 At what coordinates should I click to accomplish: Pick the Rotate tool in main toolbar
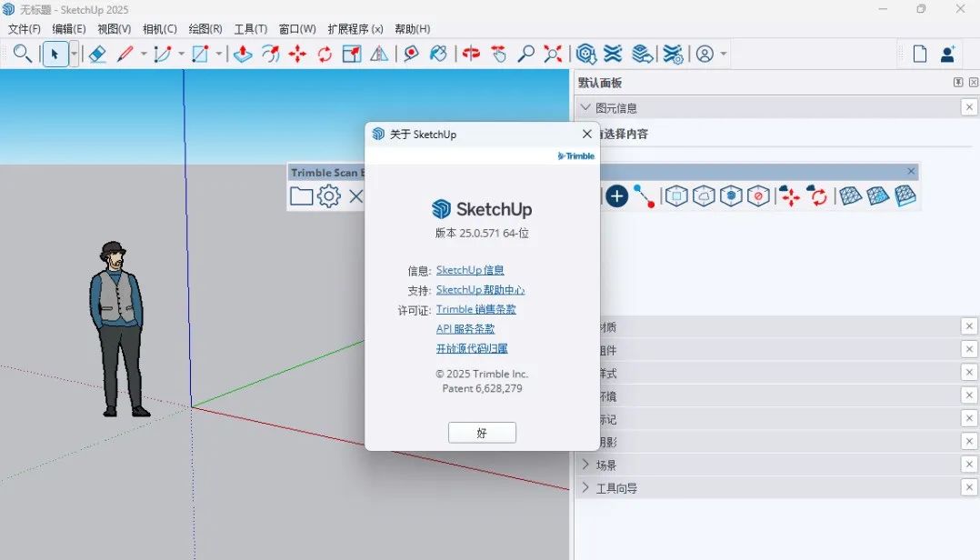tap(325, 54)
